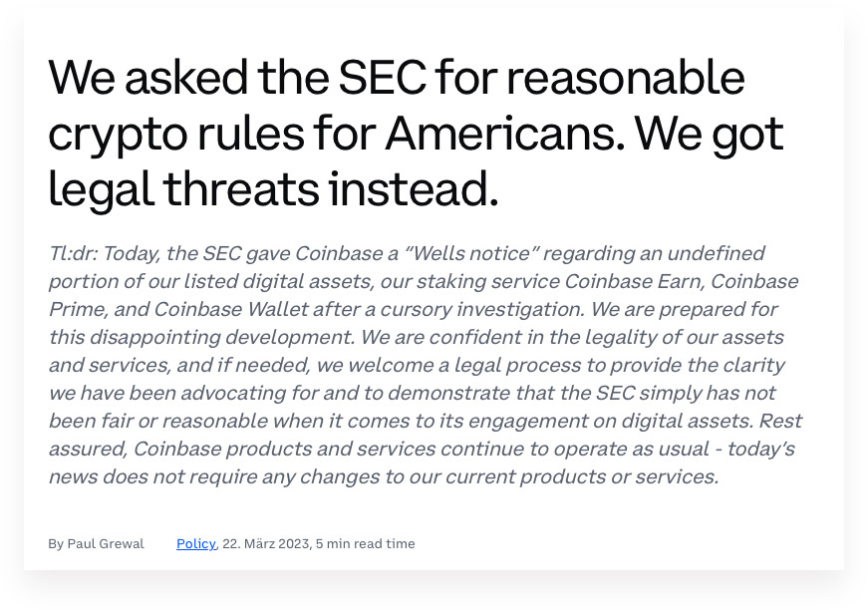Click the author name Paul Grewal

106,543
